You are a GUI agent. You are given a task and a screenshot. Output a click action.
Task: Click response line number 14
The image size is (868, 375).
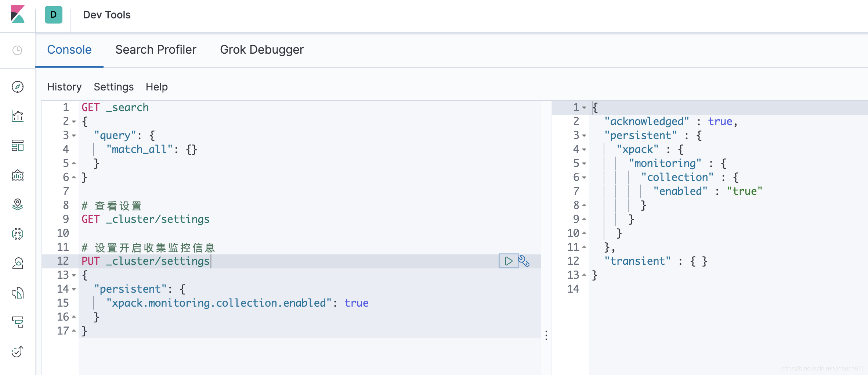[573, 289]
